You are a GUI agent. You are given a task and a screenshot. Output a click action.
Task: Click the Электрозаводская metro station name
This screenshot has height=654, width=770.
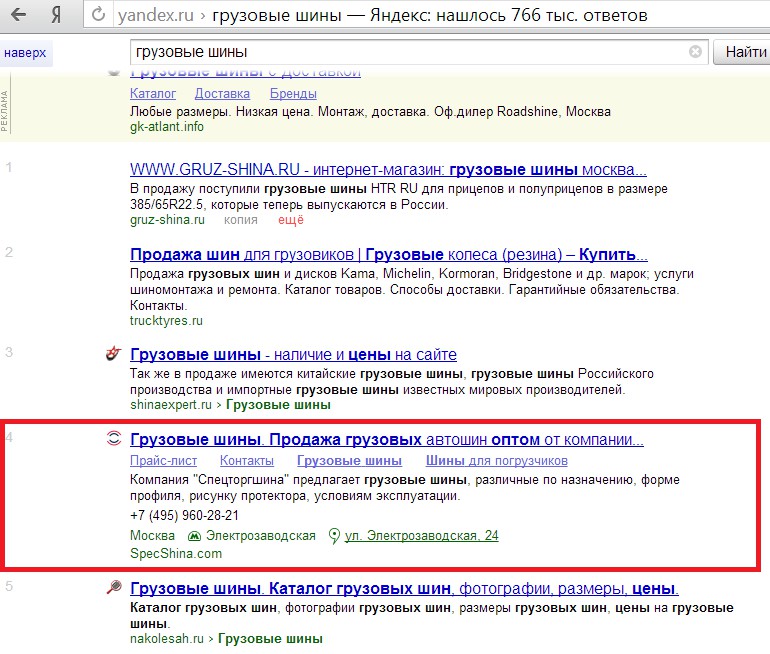tap(260, 535)
